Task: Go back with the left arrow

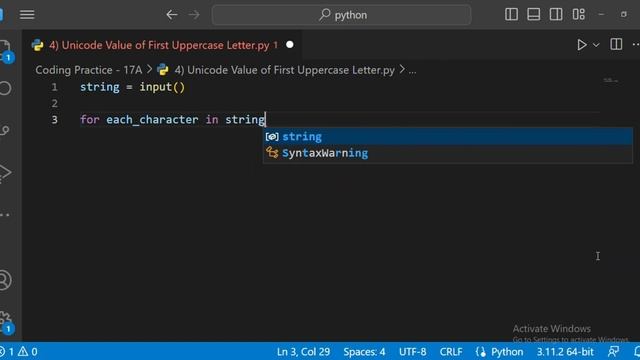Action: [x=172, y=15]
